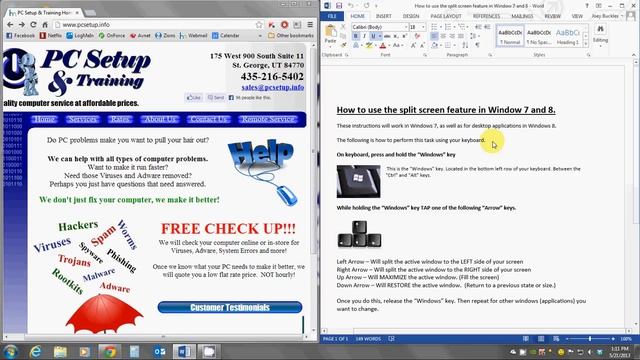The width and height of the screenshot is (640, 360).
Task: Toggle Italic formatting in Word
Action: (x=364, y=36)
